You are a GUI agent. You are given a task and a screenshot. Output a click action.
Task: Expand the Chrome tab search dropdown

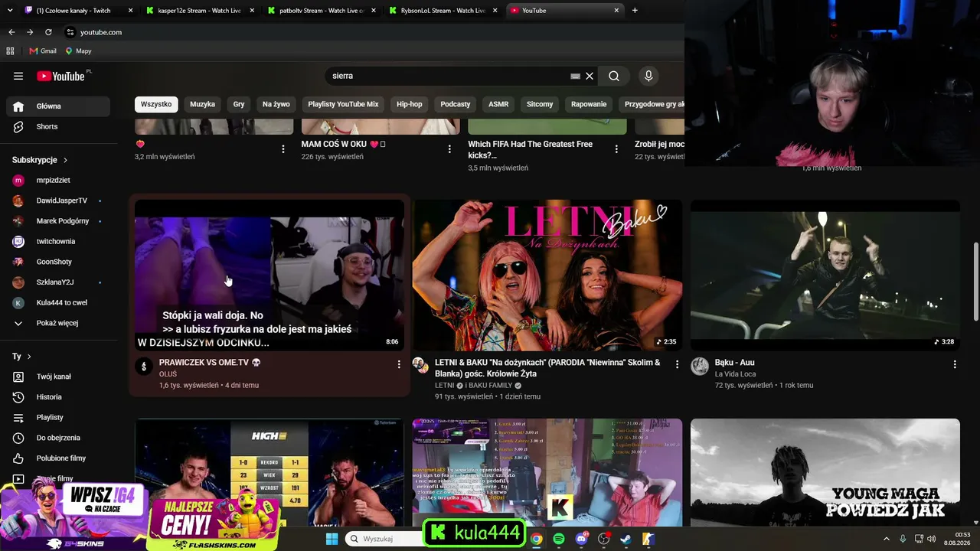click(10, 10)
